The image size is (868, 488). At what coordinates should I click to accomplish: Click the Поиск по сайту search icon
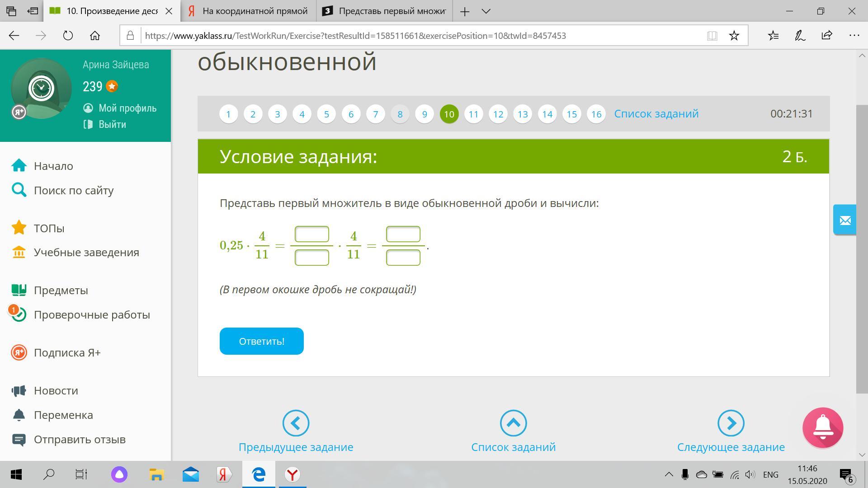pos(19,190)
